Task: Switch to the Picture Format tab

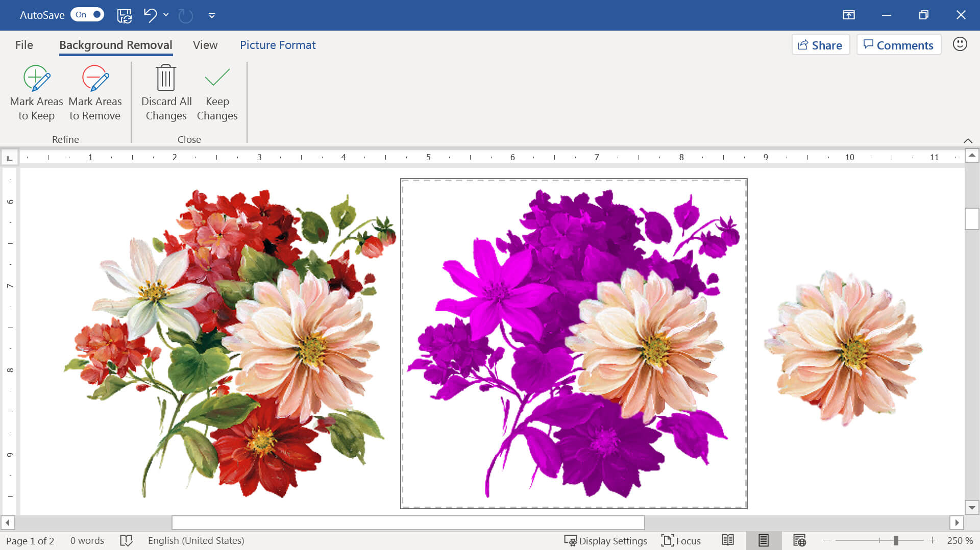Action: click(278, 45)
